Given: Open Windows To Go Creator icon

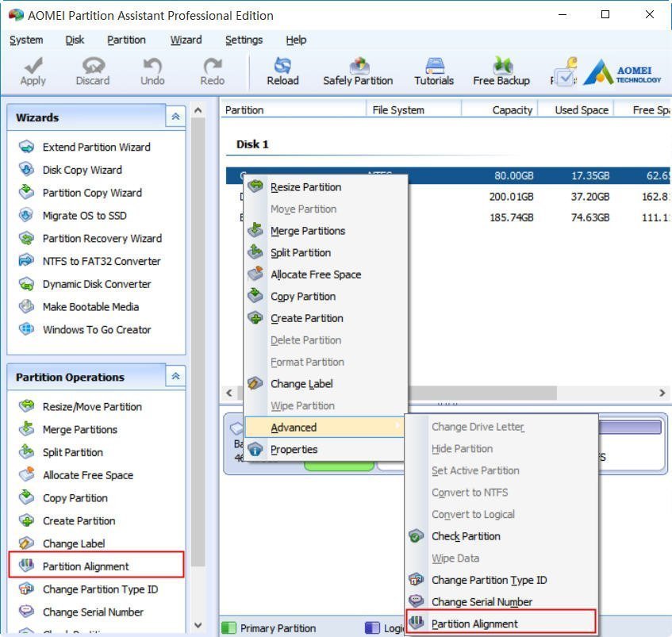Looking at the screenshot, I should coord(26,329).
